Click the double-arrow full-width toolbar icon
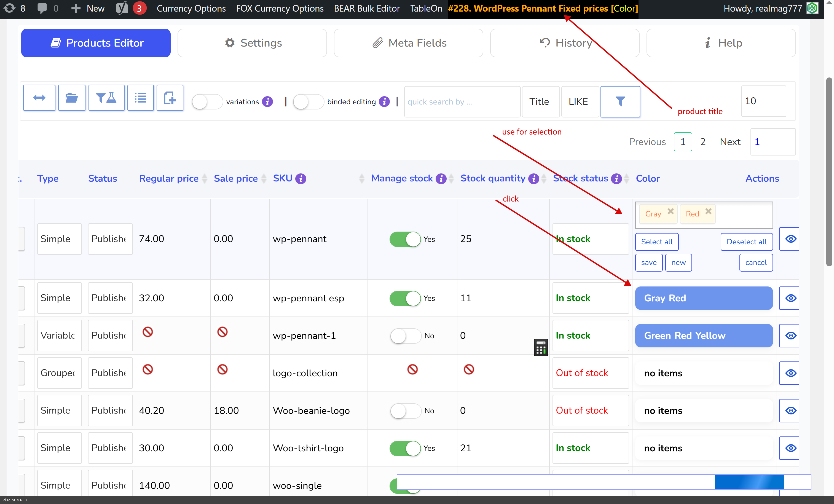Image resolution: width=834 pixels, height=504 pixels. [x=39, y=98]
